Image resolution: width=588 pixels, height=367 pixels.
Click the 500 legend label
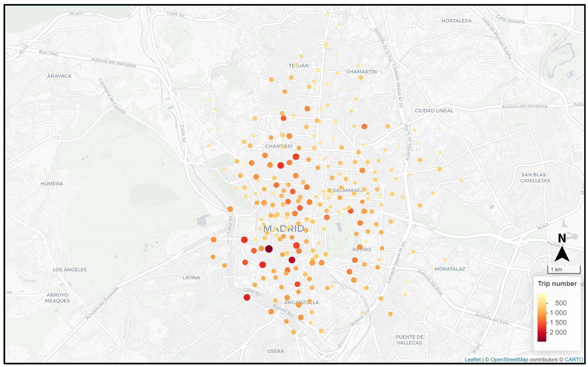[560, 303]
